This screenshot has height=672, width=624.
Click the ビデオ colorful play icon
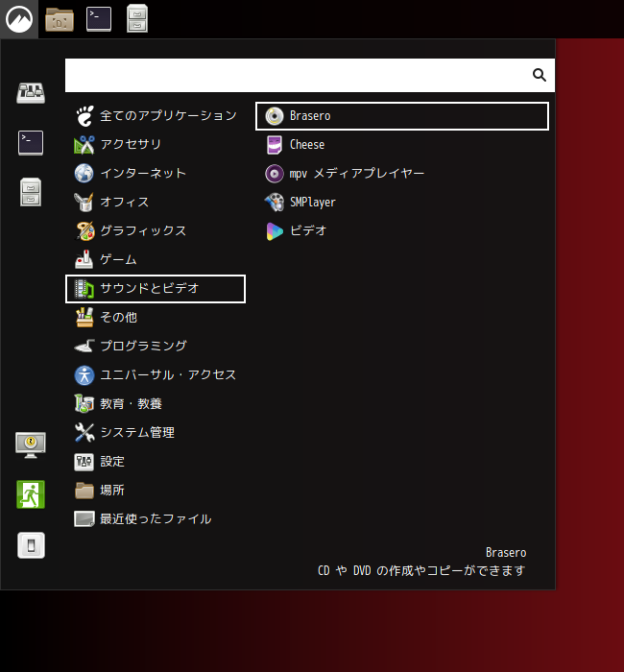[x=275, y=231]
